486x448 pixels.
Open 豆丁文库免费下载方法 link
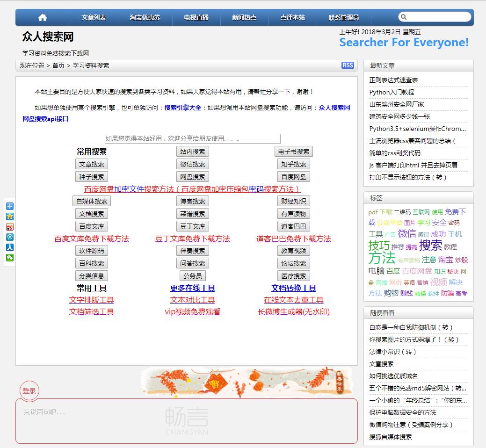pos(192,238)
